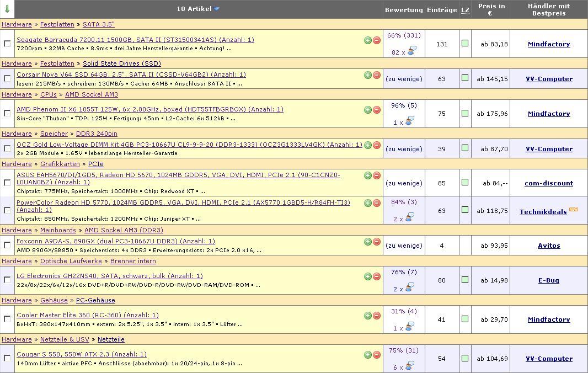Image resolution: width=588 pixels, height=373 pixels.
Task: Add one Corsair Nova V64 SSD via plus icon
Action: (368, 75)
